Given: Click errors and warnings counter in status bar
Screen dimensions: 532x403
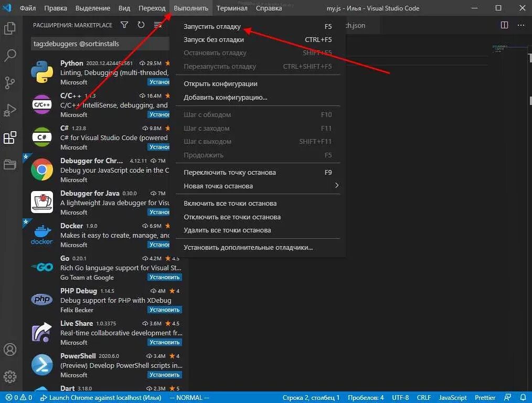Looking at the screenshot, I should pyautogui.click(x=19, y=398).
